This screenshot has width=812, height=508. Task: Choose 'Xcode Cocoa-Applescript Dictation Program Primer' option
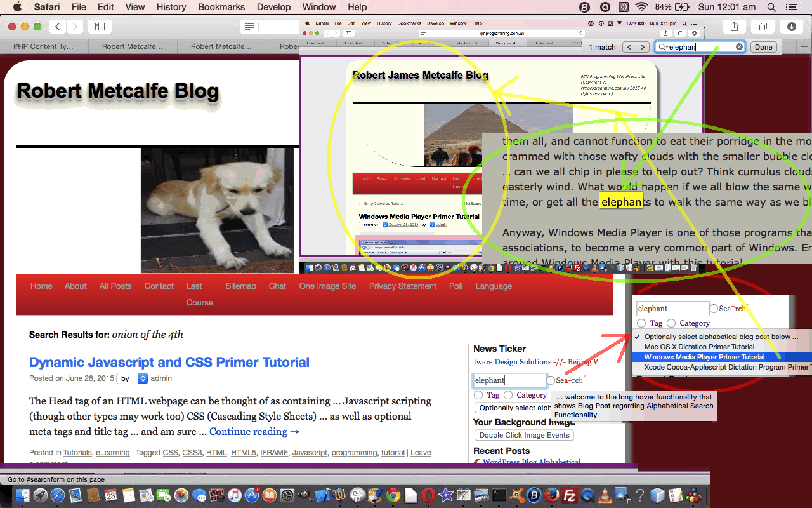(722, 367)
